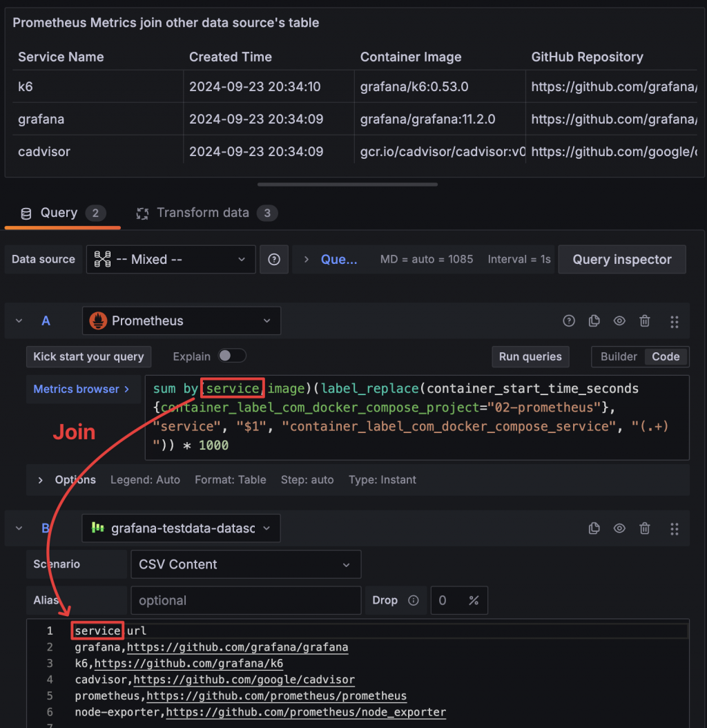
Task: Switch editor to Code mode
Action: point(666,356)
